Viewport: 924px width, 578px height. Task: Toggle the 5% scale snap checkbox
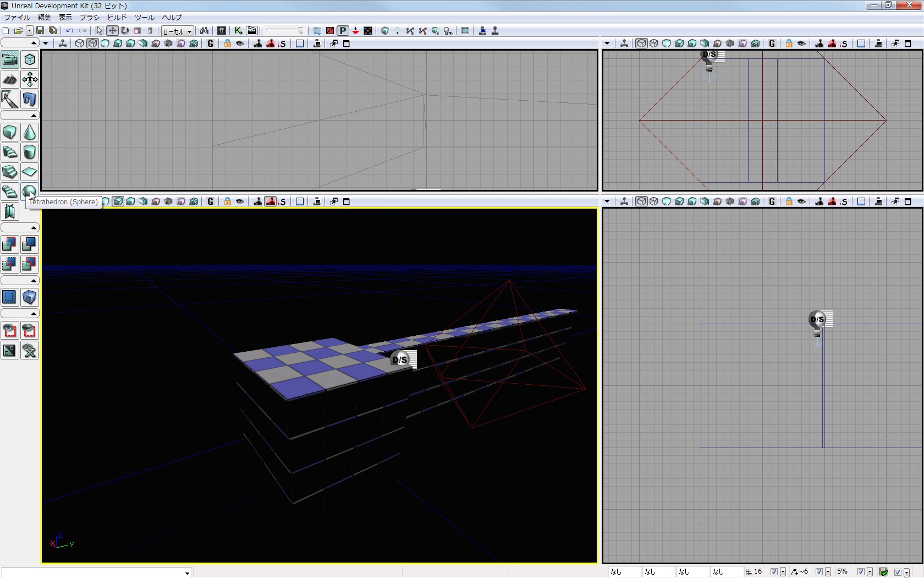861,572
